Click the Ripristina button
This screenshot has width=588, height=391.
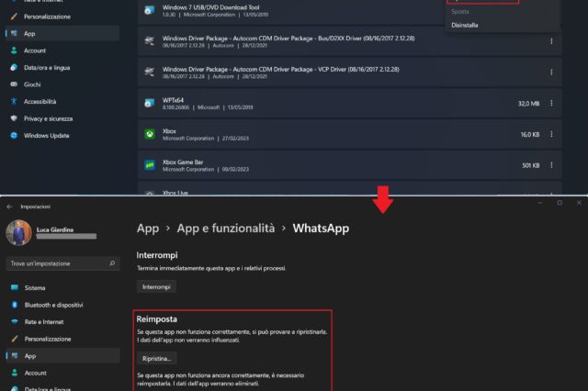click(157, 358)
